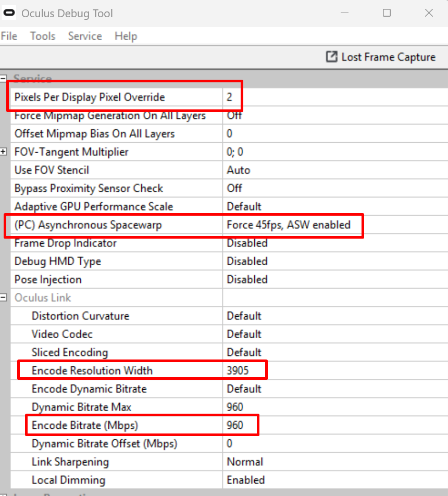The height and width of the screenshot is (496, 448).
Task: Open Use FOV Stencil Auto value
Action: (238, 170)
